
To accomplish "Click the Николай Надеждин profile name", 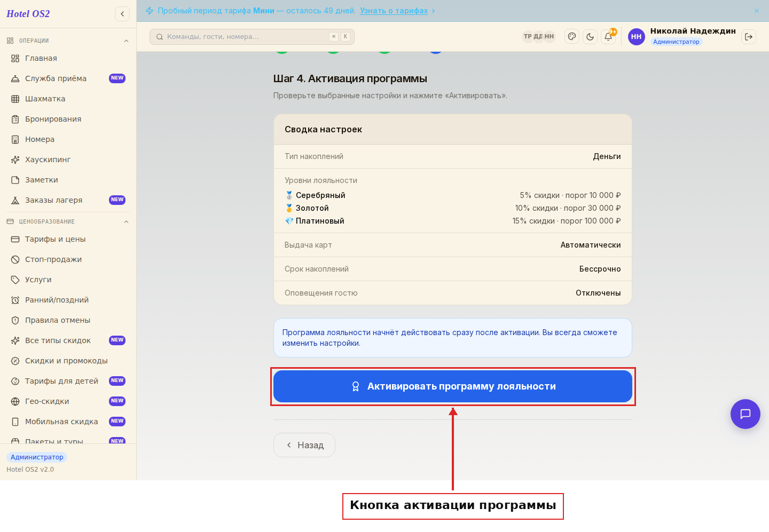I will click(x=693, y=31).
